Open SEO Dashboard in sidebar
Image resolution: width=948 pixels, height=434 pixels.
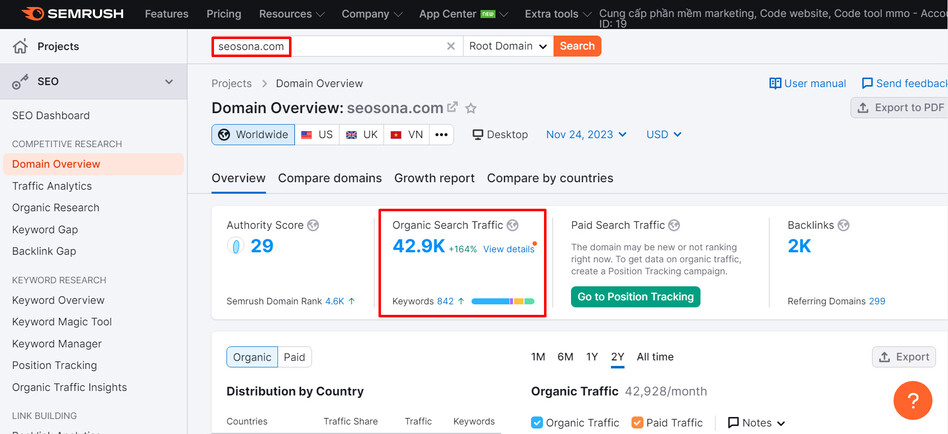(x=51, y=115)
